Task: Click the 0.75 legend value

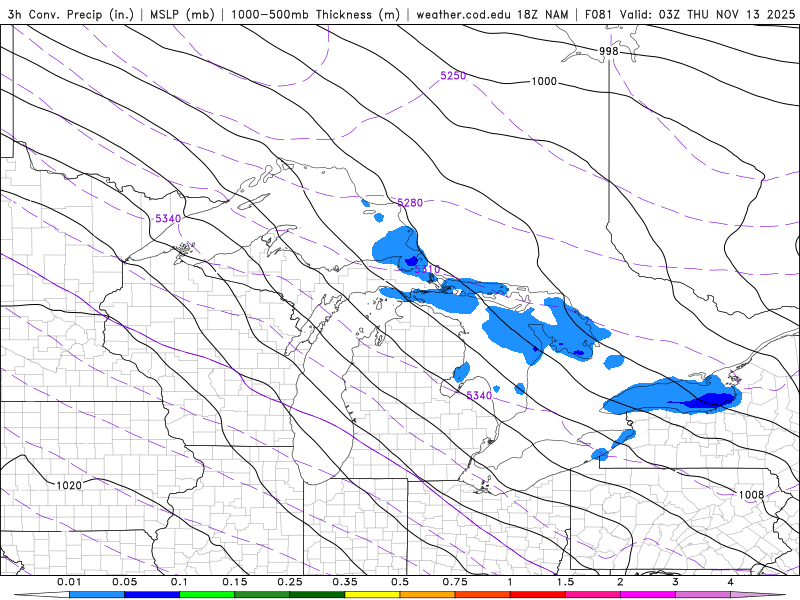Action: (455, 582)
